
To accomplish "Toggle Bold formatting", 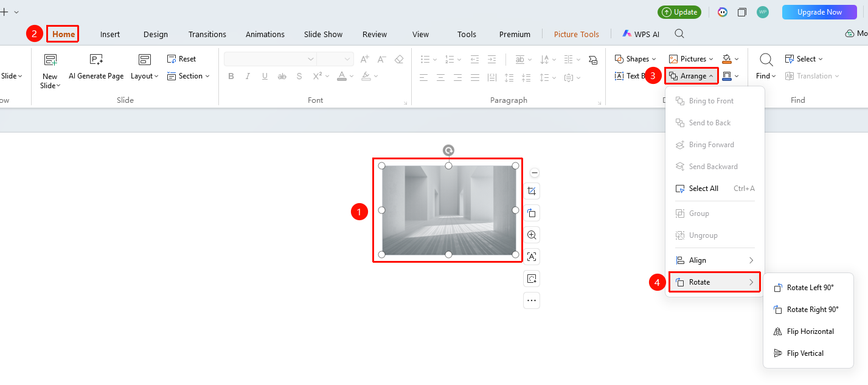I will 231,76.
